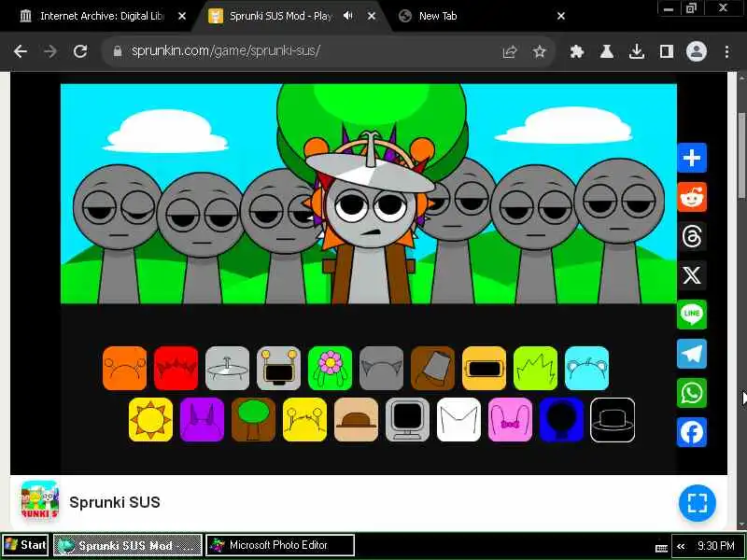Image resolution: width=747 pixels, height=560 pixels.
Task: Enter fullscreen with the blue button
Action: (697, 503)
